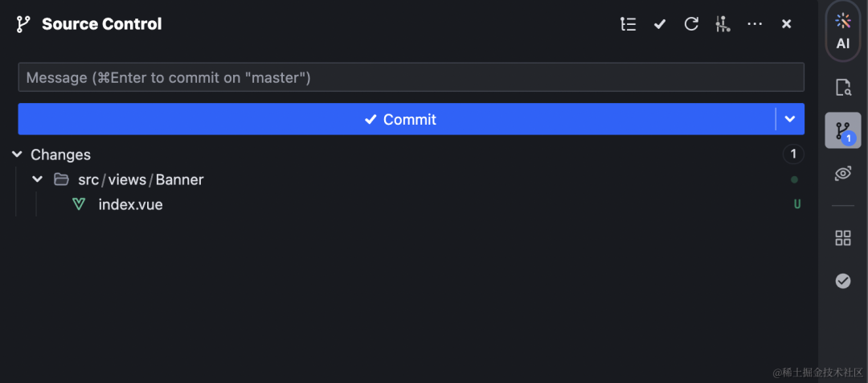Click the eye preview icon in sidebar
Screen dimensions: 868x383
click(x=842, y=174)
